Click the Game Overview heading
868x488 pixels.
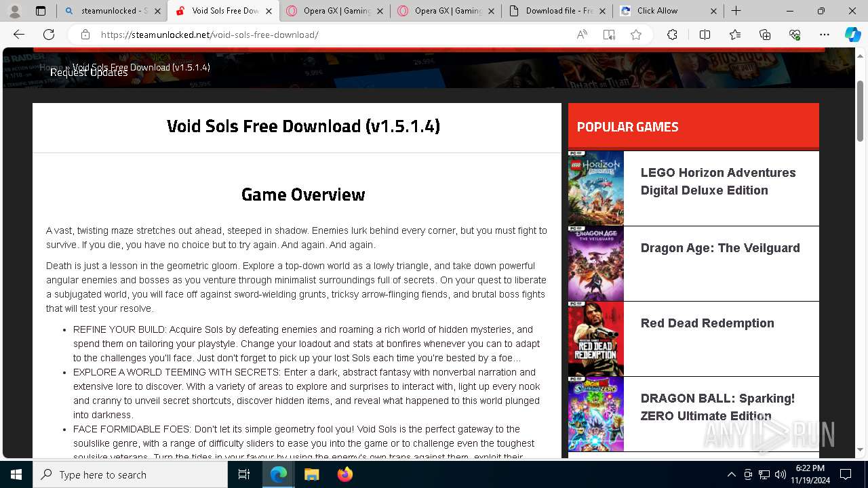tap(303, 195)
